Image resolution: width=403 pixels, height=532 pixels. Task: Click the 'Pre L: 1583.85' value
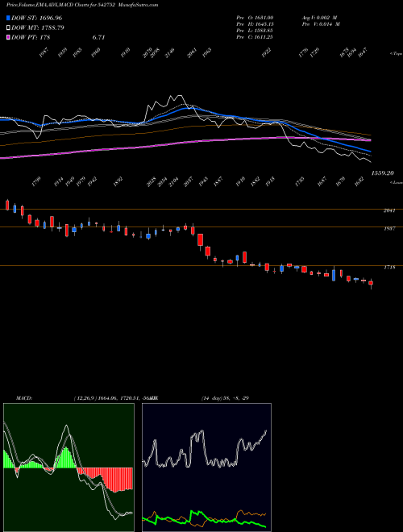[x=255, y=31]
